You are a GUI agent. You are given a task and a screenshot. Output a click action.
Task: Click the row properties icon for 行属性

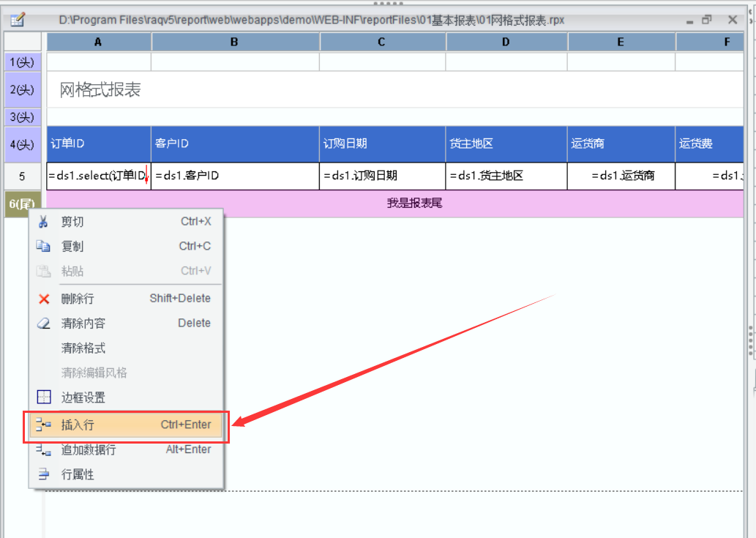[44, 474]
